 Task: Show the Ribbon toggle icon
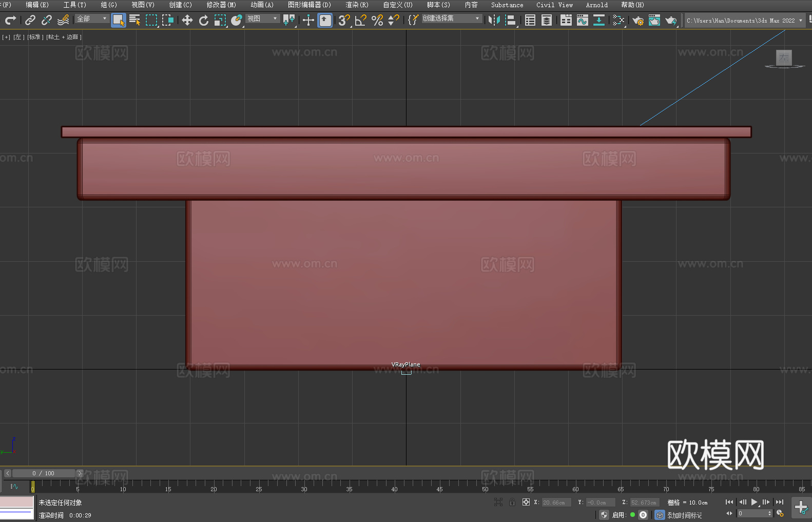566,20
